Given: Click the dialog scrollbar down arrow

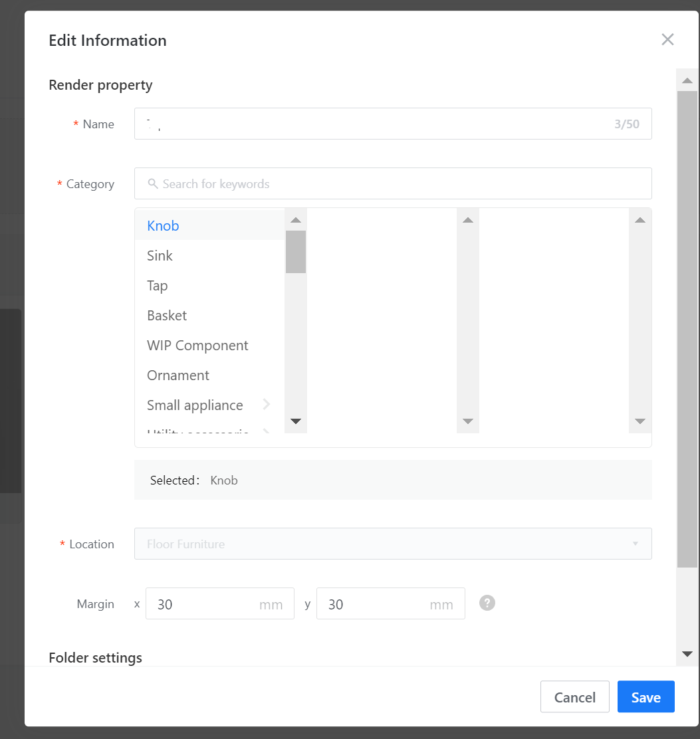Looking at the screenshot, I should (x=687, y=654).
